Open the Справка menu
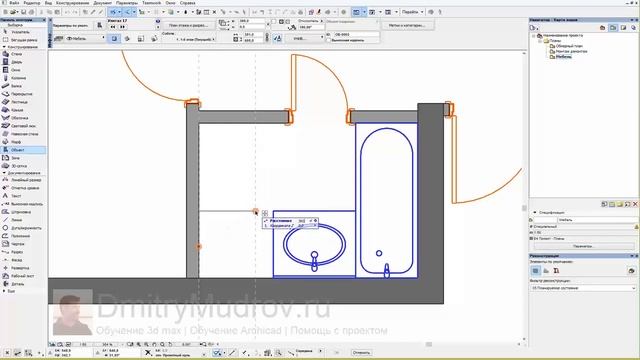Viewport: 640px width, 360px height. pyautogui.click(x=187, y=3)
